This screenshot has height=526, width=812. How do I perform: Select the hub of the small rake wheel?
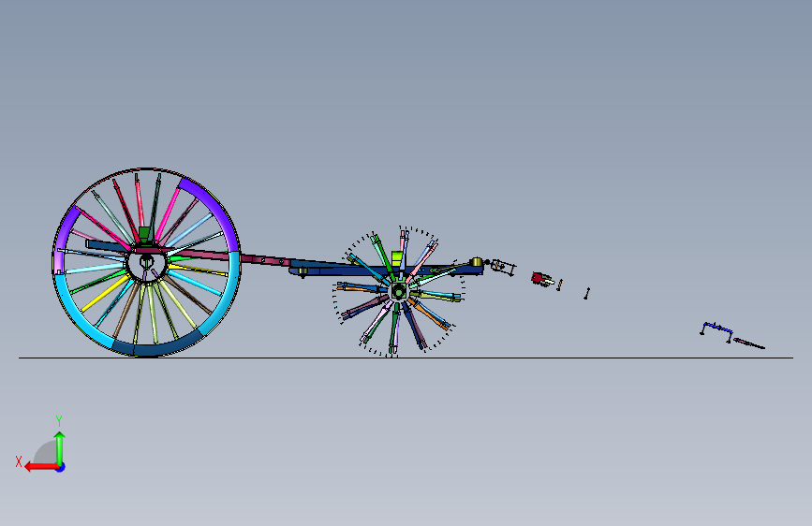(x=398, y=291)
